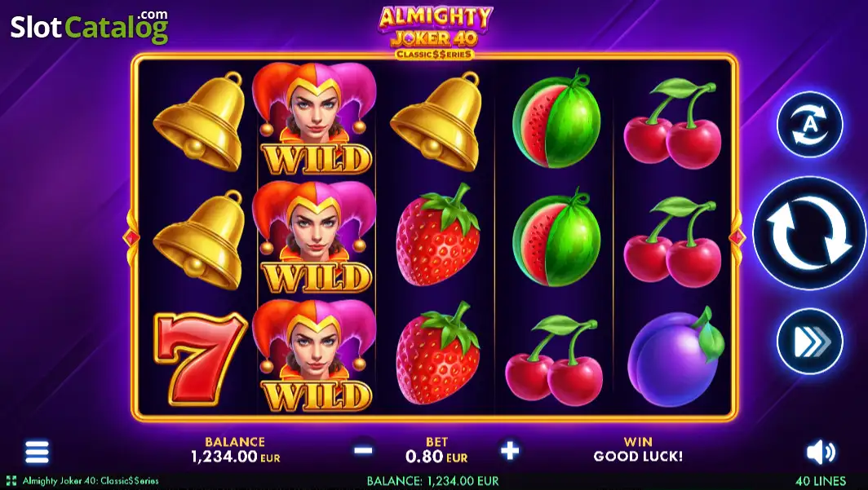This screenshot has height=490, width=868.
Task: Open the SlotCatalog.com logo link
Action: [x=89, y=27]
